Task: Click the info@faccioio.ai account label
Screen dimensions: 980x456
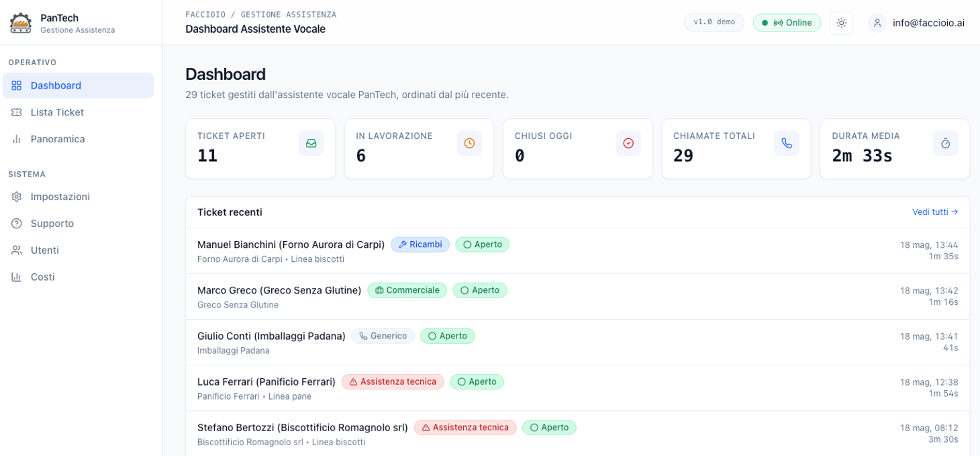Action: point(928,23)
